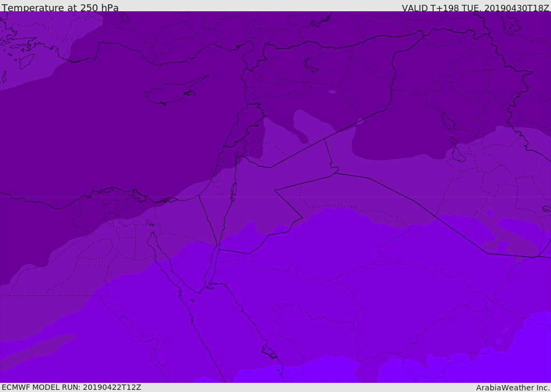The height and width of the screenshot is (392, 551).
Task: Click the 'VALID T+198 TUE. 20190430T18Z' label
Action: 476,8
